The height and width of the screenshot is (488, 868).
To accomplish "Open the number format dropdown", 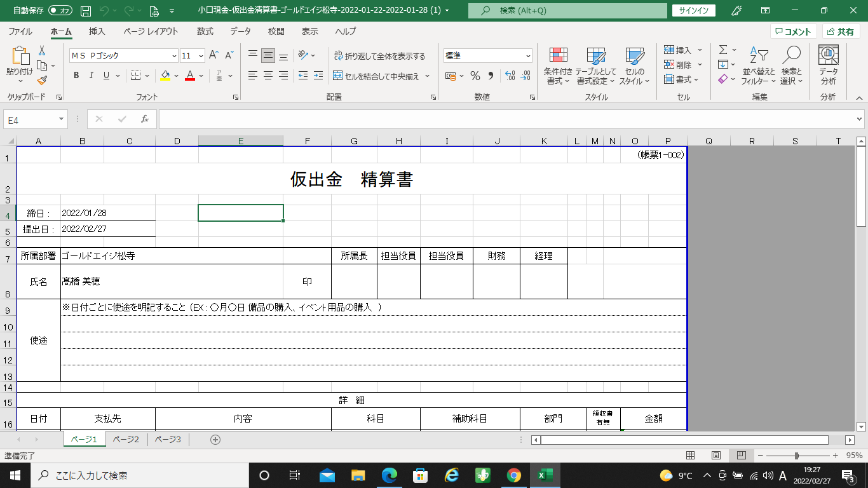I will tap(527, 56).
